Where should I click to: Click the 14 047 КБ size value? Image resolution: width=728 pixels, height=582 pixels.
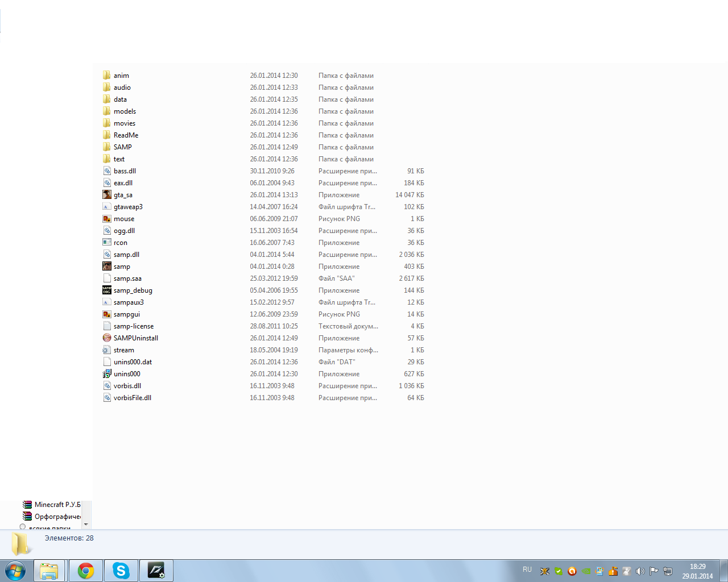click(409, 195)
